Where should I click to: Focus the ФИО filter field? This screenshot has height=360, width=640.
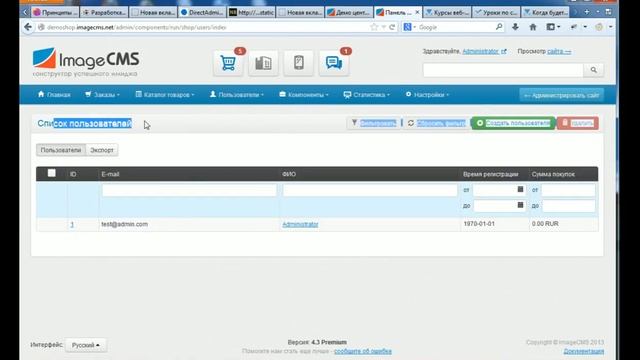(x=370, y=190)
